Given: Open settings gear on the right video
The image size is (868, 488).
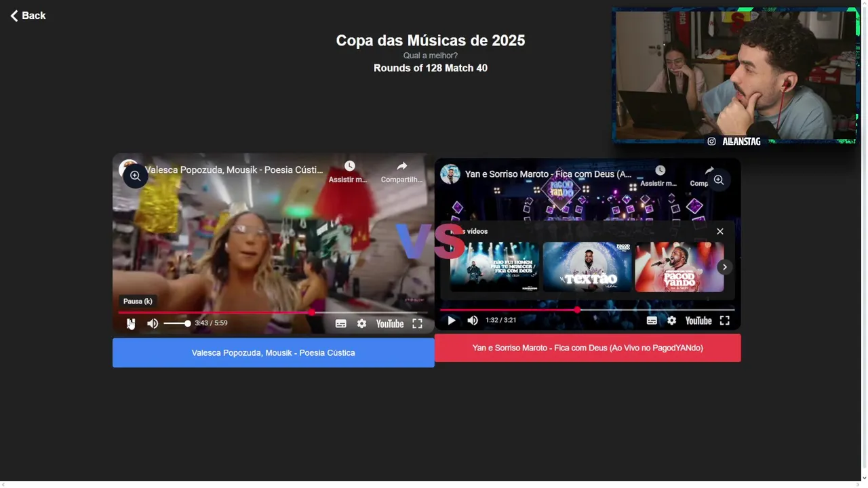Looking at the screenshot, I should click(671, 321).
